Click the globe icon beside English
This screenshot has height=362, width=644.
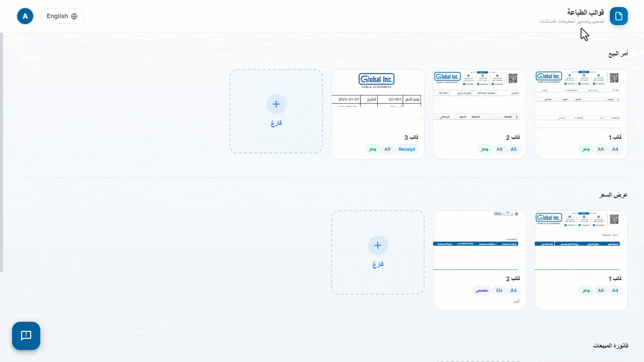pos(74,16)
